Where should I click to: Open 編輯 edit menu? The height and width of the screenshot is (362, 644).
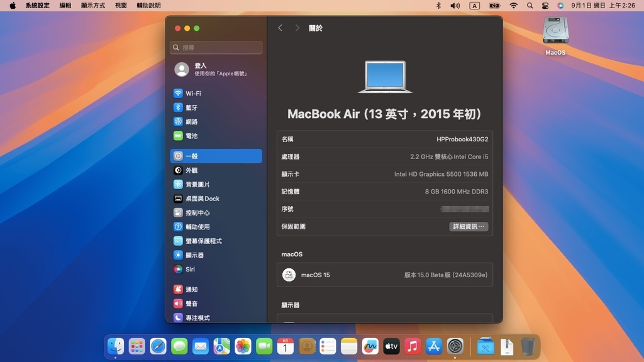[65, 5]
